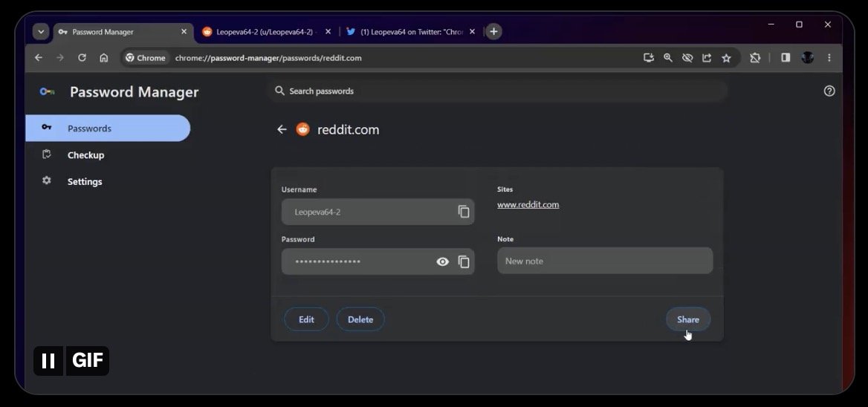Click the magnifier icon in Search passwords
The height and width of the screenshot is (407, 868).
280,91
